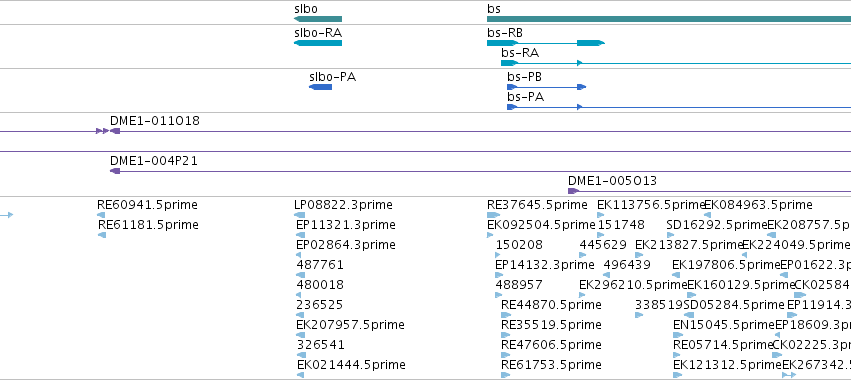Click the EK113756.5prime EST label

click(x=651, y=205)
